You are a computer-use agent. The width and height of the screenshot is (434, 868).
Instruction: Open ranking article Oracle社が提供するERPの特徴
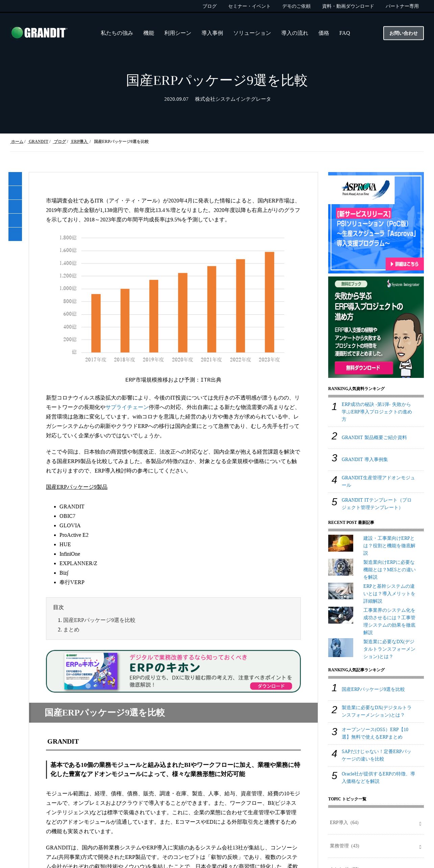[x=378, y=777]
